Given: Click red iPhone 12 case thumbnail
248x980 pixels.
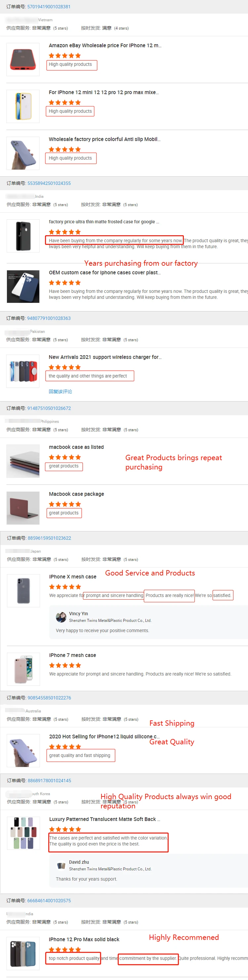Looking at the screenshot, I should coord(23,59).
